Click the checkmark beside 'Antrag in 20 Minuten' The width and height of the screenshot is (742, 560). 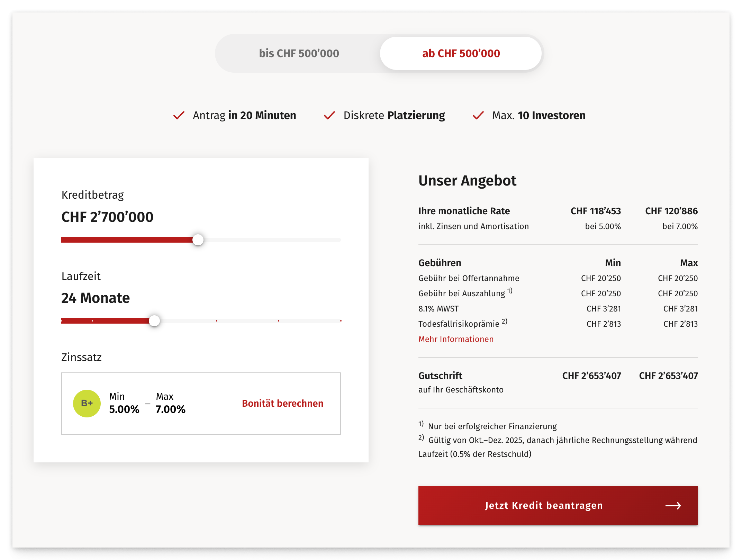(179, 115)
